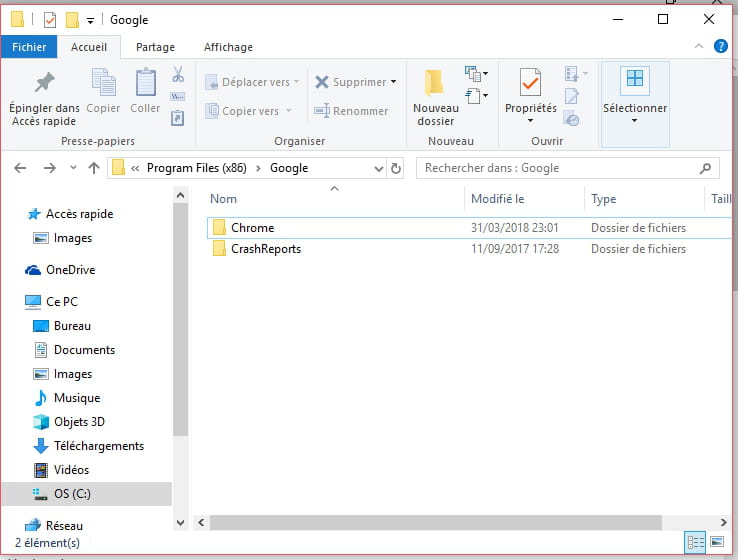Click new folder icon in quick access toolbar
Image resolution: width=738 pixels, height=560 pixels.
click(72, 20)
